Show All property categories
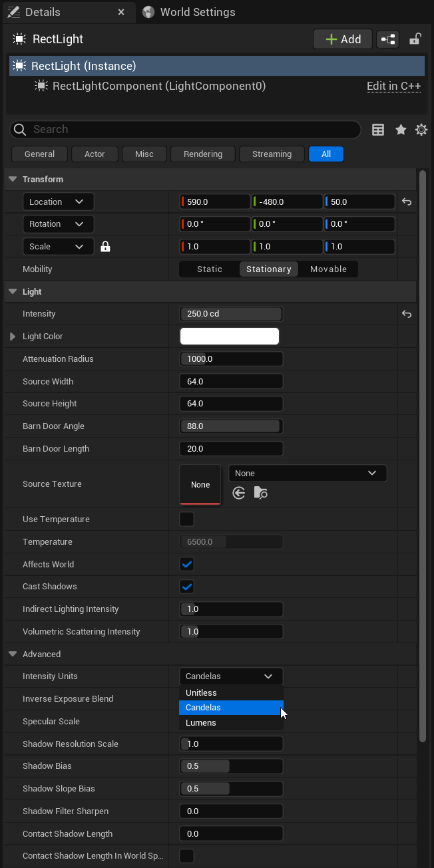This screenshot has width=434, height=868. pyautogui.click(x=326, y=154)
